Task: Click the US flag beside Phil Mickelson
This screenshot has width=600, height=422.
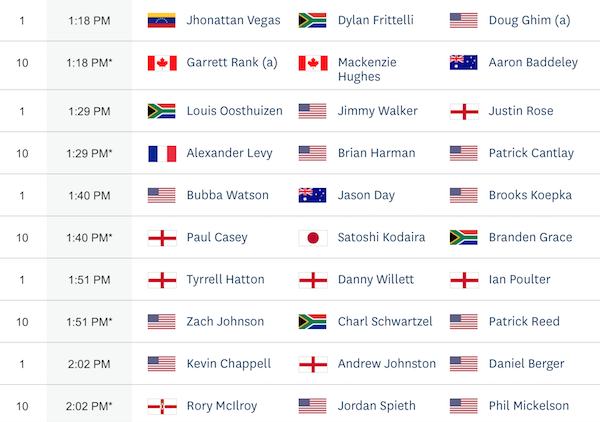Action: tap(463, 406)
